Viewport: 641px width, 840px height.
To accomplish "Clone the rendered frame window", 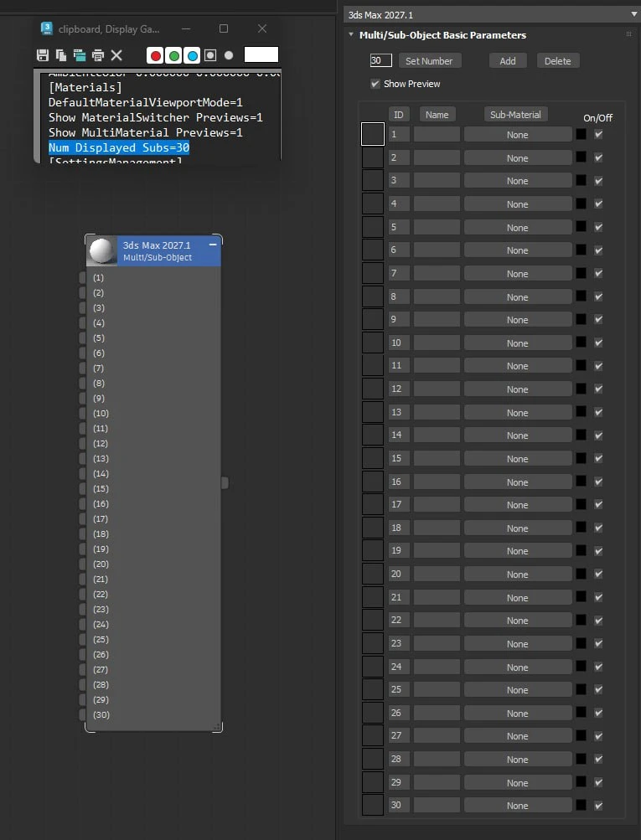I will [x=80, y=54].
